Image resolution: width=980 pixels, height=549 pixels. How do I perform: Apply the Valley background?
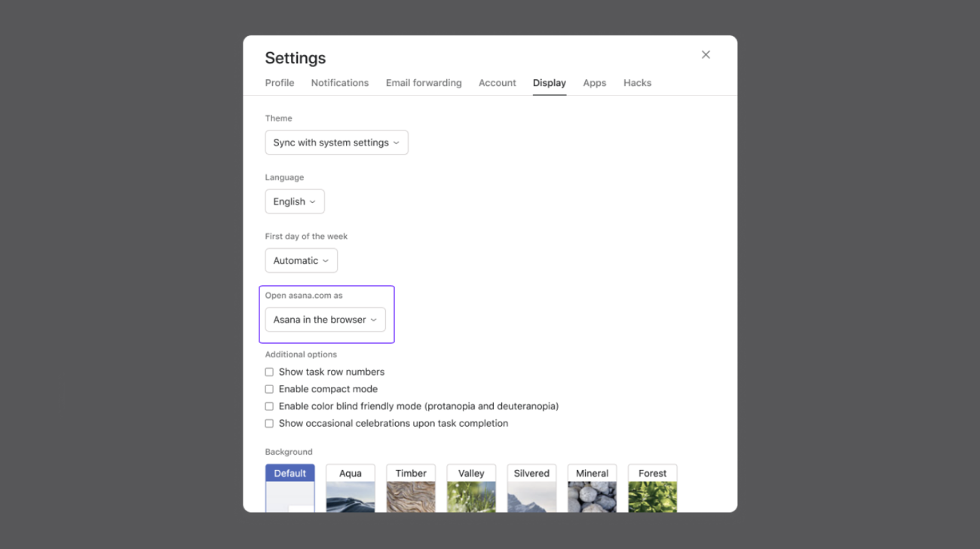pos(470,486)
